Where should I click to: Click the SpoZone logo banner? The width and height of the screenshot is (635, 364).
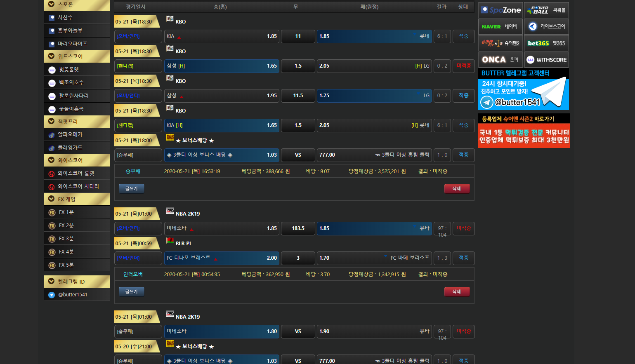[500, 10]
